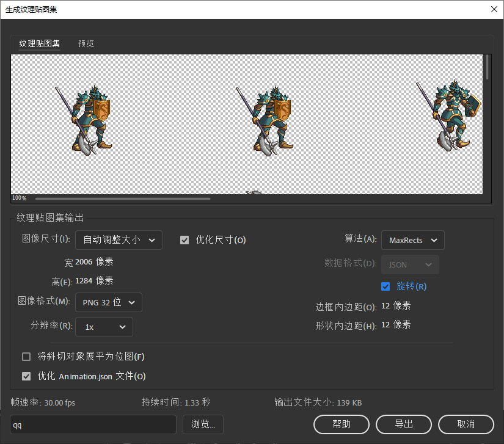Click the 取消 button

pos(466,424)
